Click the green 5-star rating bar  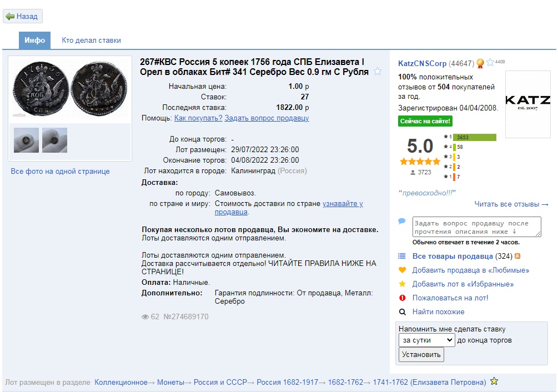point(474,138)
